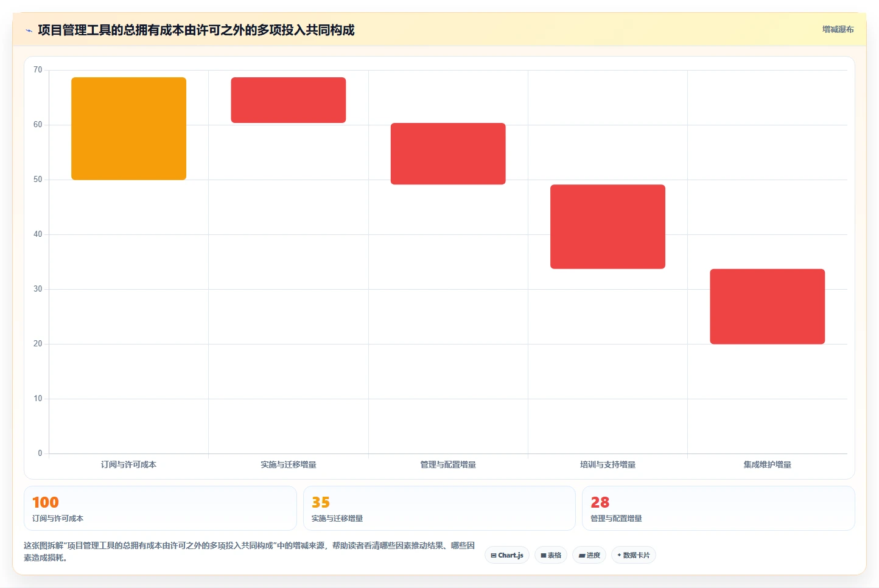Click the y-axis value 10
Screen dimensions: 879x588
coord(38,399)
